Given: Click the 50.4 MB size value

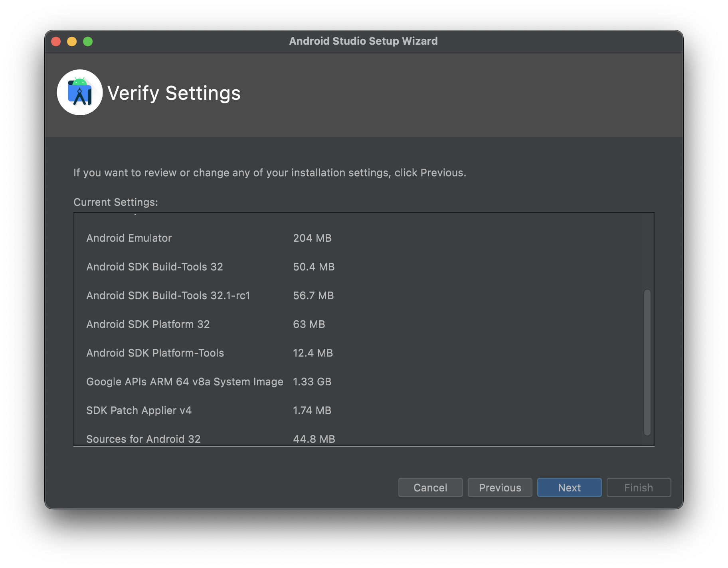Looking at the screenshot, I should coord(314,267).
